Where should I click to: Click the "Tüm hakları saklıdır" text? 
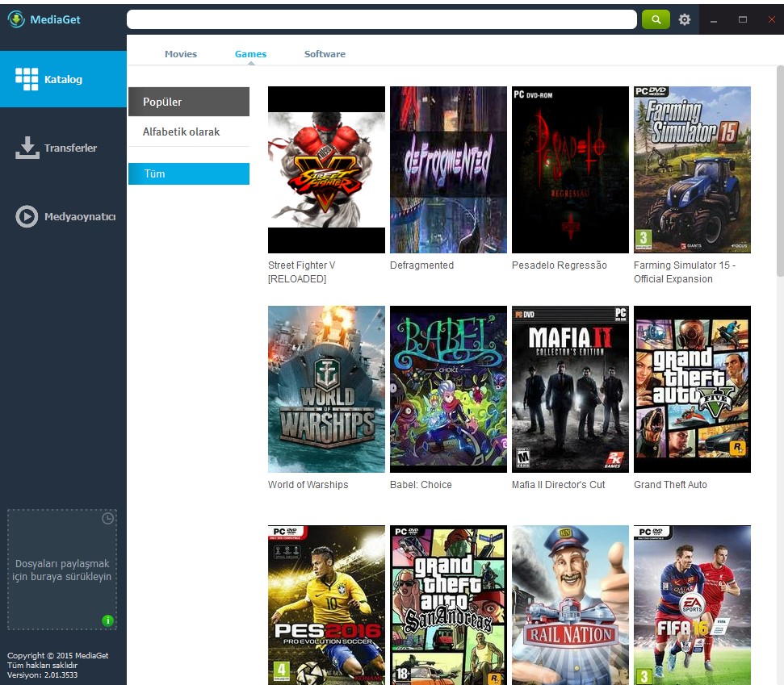tap(42, 666)
